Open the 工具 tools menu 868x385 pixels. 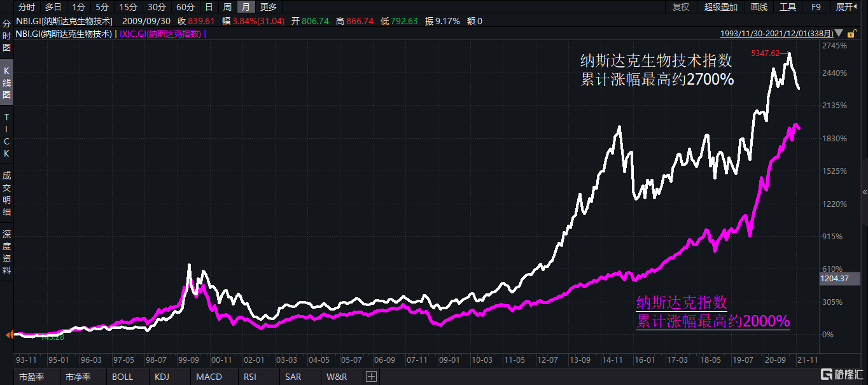coord(788,7)
